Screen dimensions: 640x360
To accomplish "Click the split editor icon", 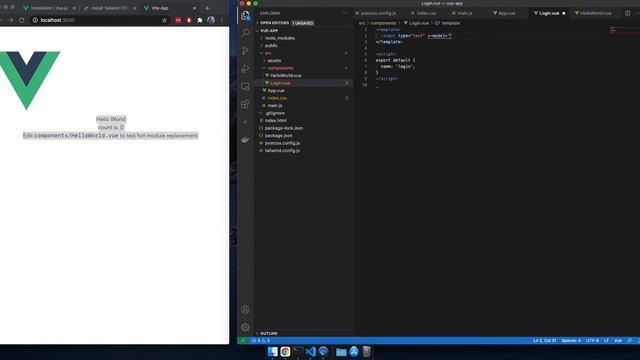I will [x=627, y=13].
